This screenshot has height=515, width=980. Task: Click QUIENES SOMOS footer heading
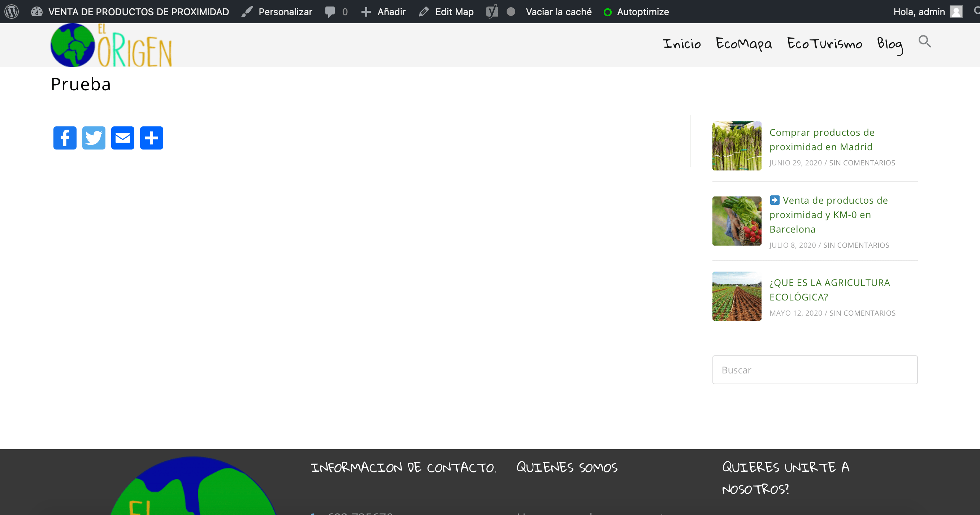tap(567, 467)
